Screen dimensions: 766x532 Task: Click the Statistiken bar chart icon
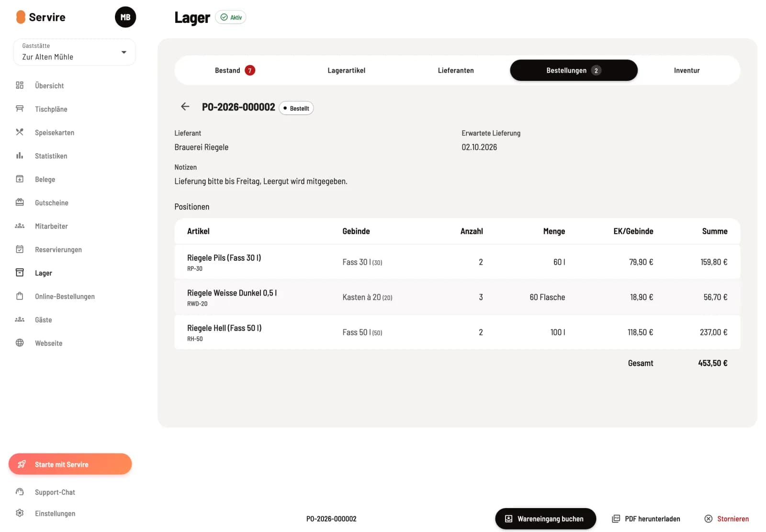20,155
